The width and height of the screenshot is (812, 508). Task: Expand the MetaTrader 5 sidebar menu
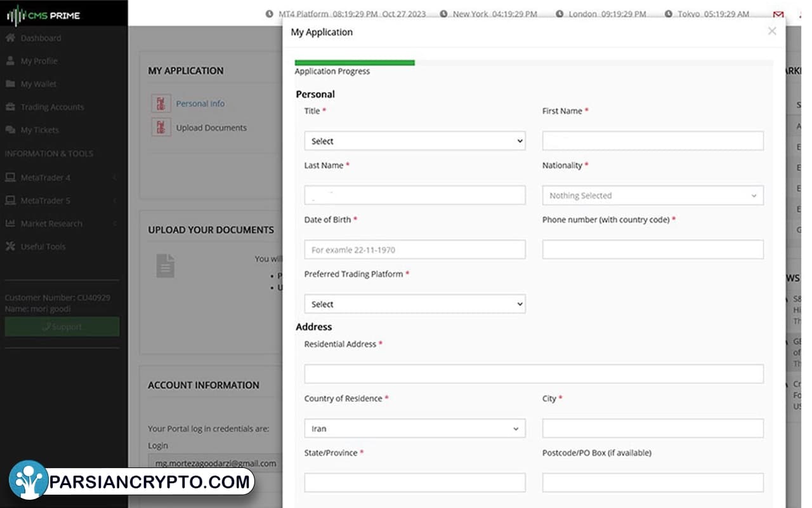[x=62, y=201]
